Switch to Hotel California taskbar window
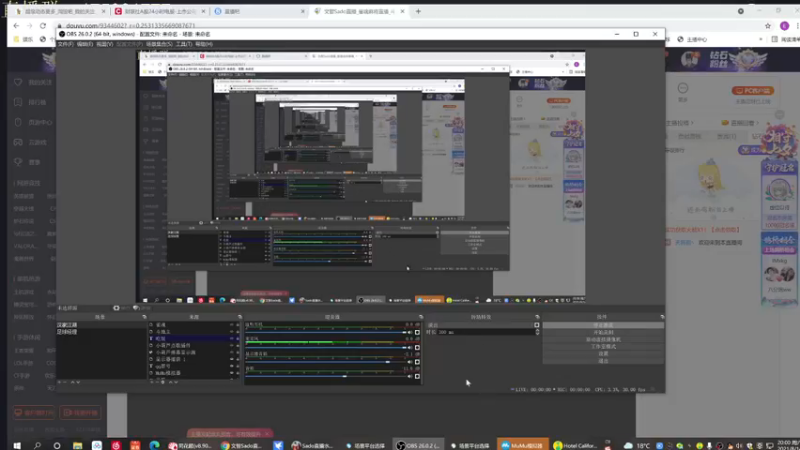The image size is (800, 450). pos(576,445)
